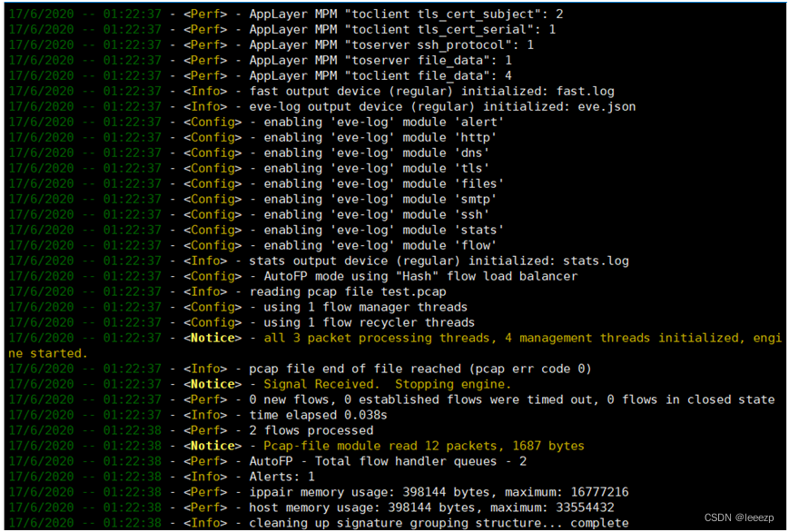
Task: Select the 'toclient file_data' log line
Action: point(261,76)
